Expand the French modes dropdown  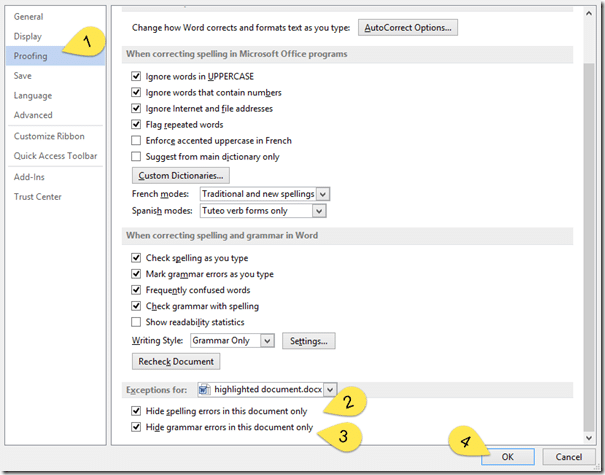tap(323, 194)
